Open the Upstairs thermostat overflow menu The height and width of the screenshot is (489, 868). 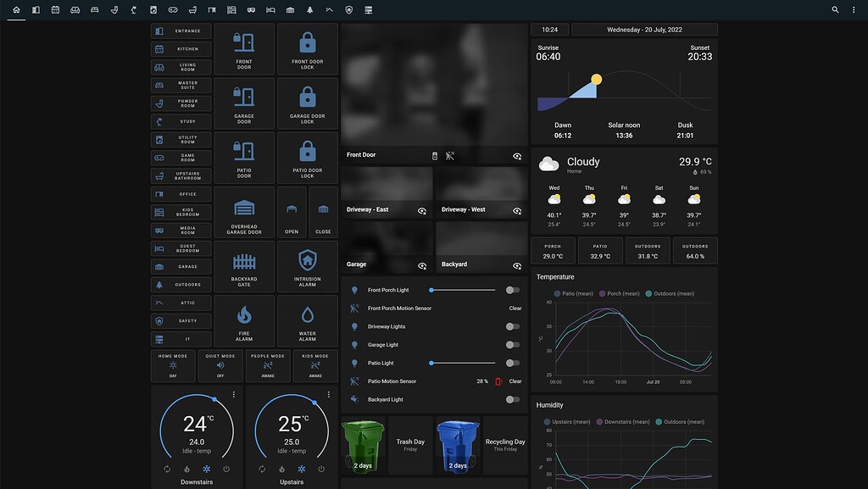(328, 393)
